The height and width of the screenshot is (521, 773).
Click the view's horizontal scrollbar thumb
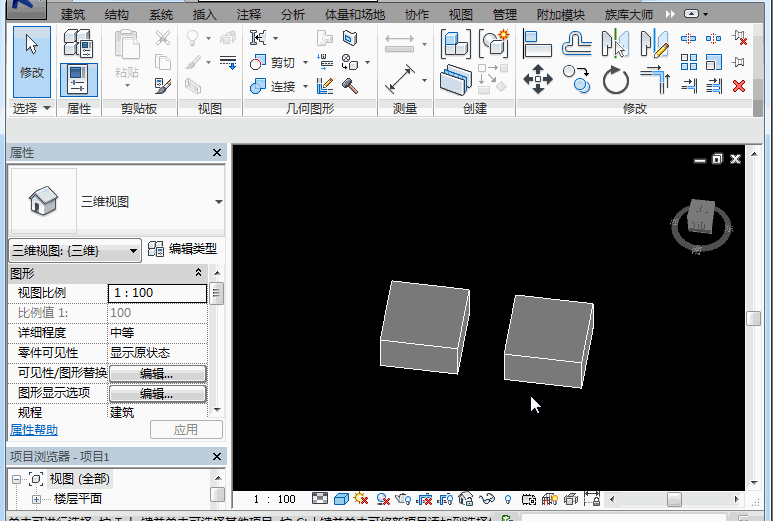(674, 499)
